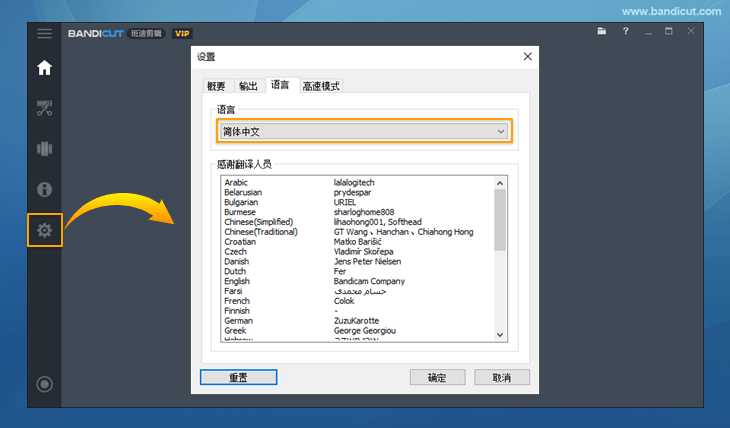Screen dimensions: 730x428
Task: Open the hamburger menu in Bandicut
Action: pos(45,34)
